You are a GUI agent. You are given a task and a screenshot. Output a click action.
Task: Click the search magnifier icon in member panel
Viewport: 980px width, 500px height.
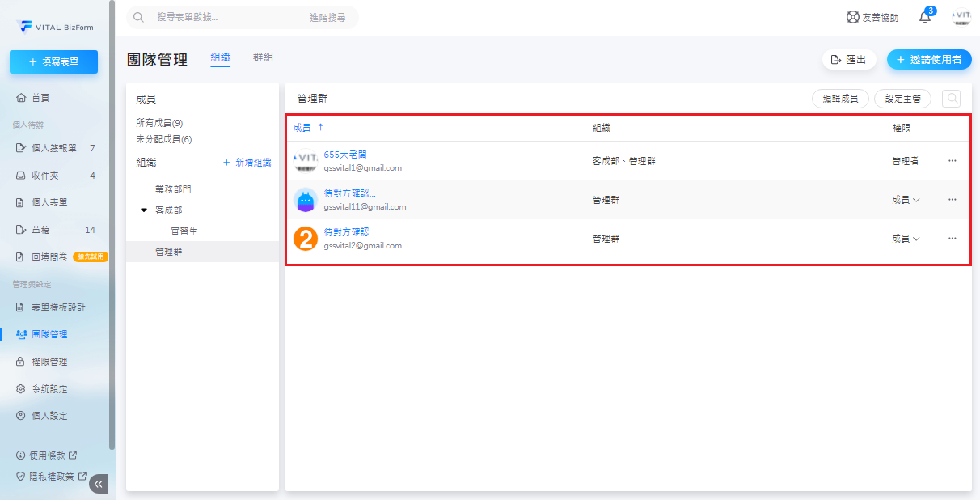click(952, 99)
